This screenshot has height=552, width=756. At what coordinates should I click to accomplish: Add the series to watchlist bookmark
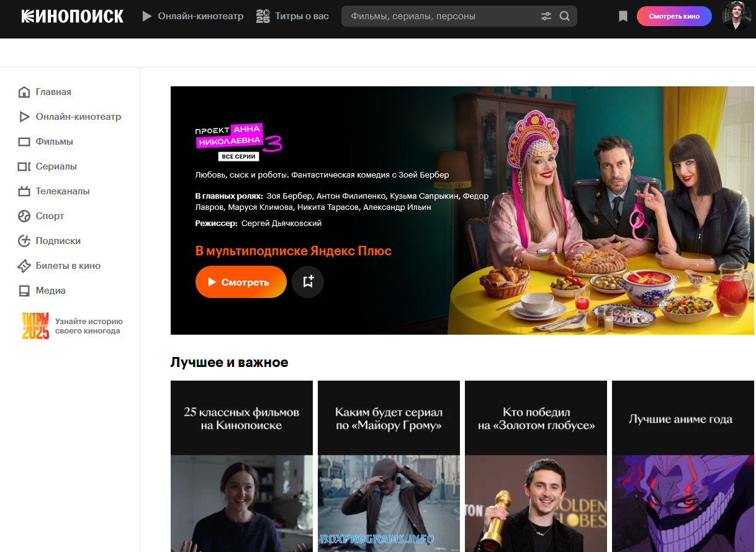[308, 282]
